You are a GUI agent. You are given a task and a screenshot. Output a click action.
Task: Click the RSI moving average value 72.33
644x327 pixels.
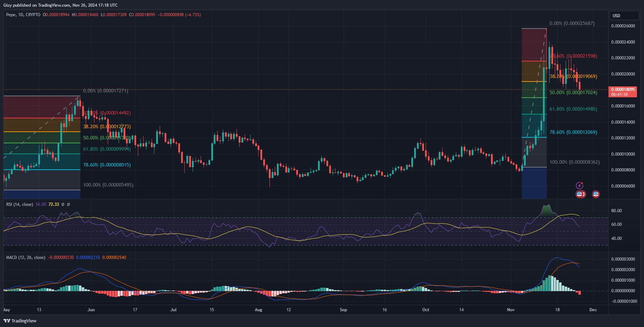(x=54, y=204)
